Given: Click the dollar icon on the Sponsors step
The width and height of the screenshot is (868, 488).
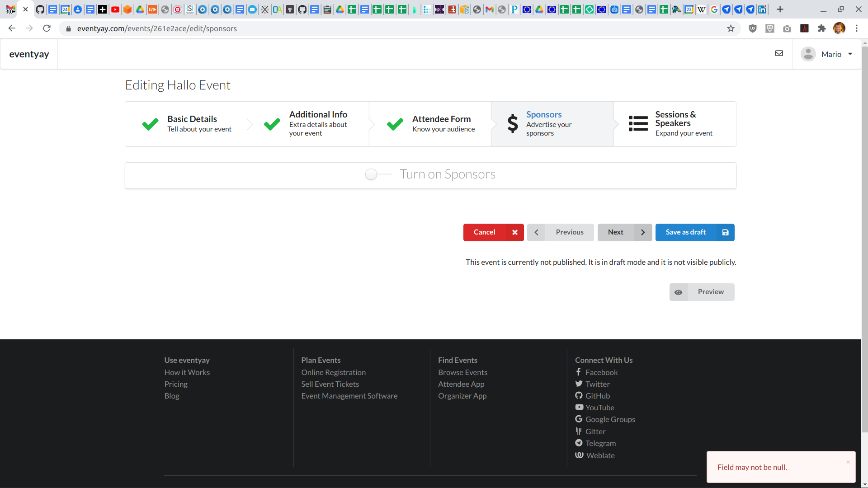Looking at the screenshot, I should (x=513, y=123).
